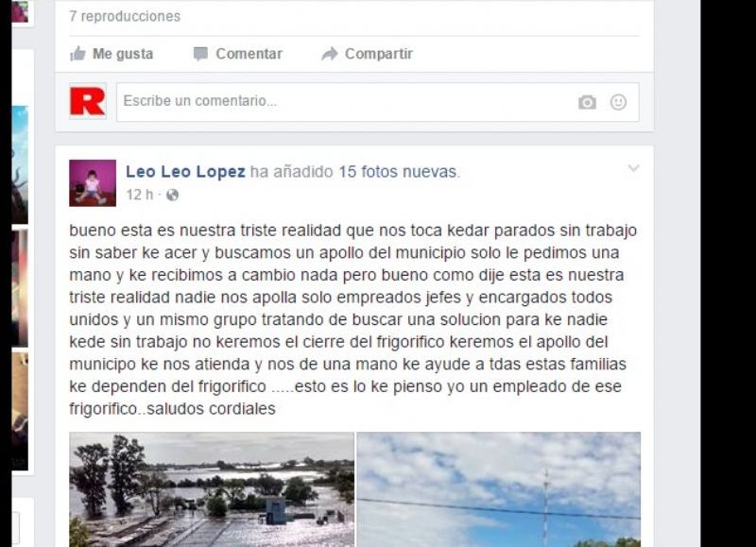Click the globe public privacy icon
The height and width of the screenshot is (547, 756).
(172, 196)
